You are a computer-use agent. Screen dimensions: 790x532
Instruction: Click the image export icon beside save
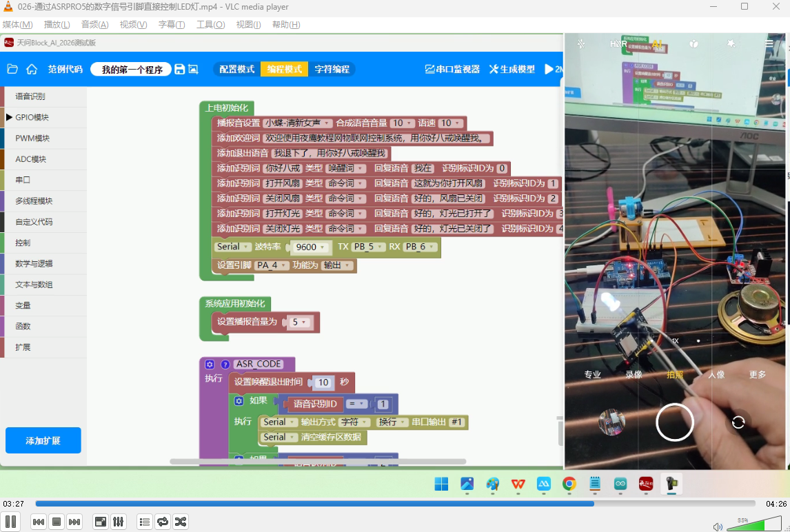tap(193, 69)
